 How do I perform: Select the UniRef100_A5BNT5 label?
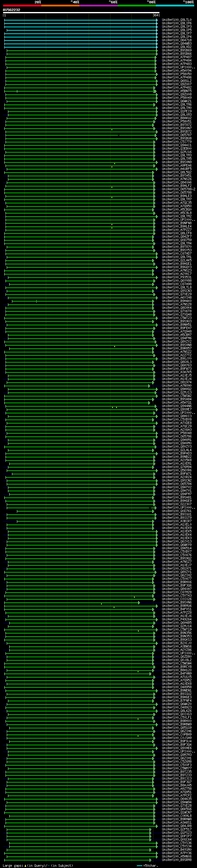pos(177,91)
